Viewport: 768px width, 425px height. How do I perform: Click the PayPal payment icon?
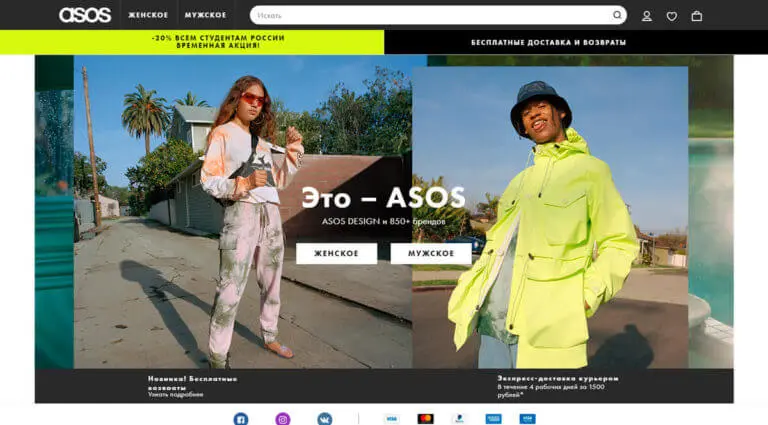[459, 419]
